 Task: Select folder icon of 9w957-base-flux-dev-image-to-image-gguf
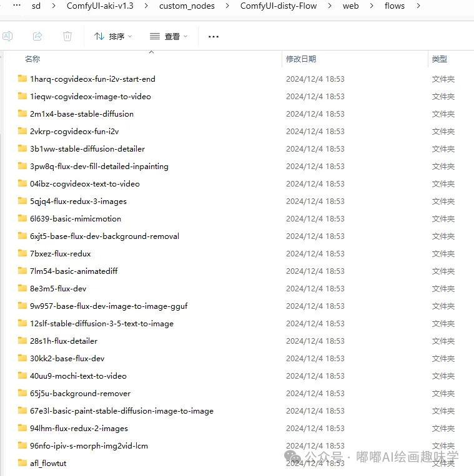coord(22,306)
